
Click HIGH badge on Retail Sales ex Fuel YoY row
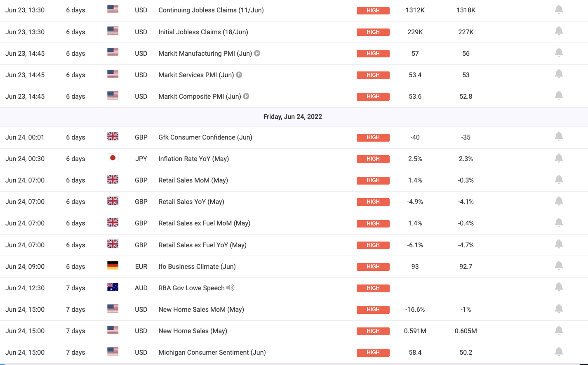[373, 245]
